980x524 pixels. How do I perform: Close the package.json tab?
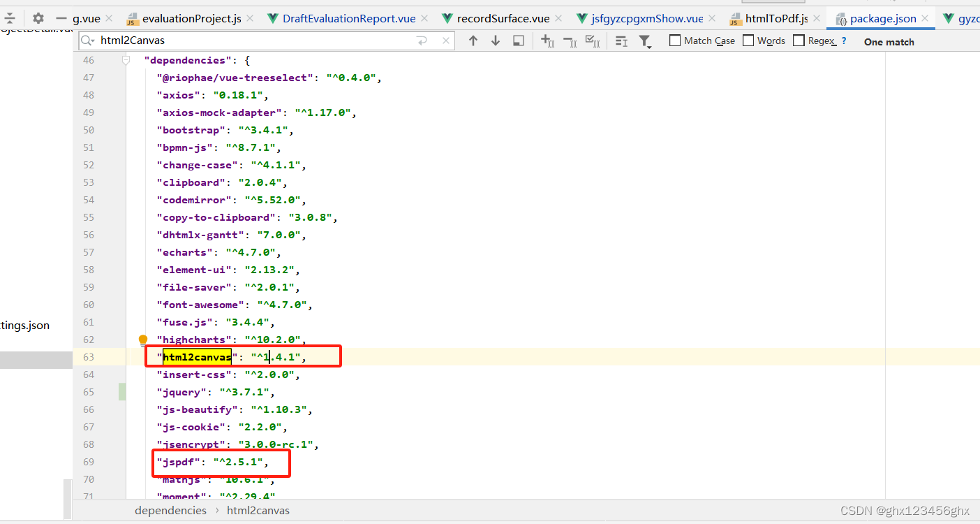click(925, 19)
